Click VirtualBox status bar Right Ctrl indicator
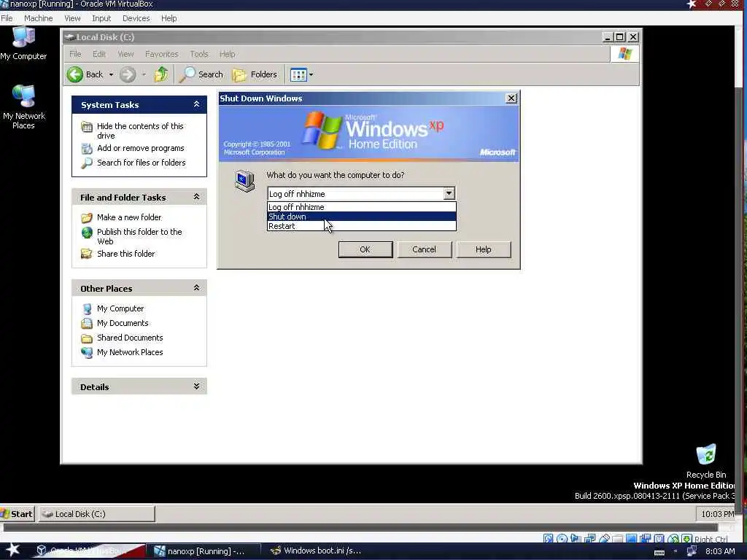 point(711,539)
